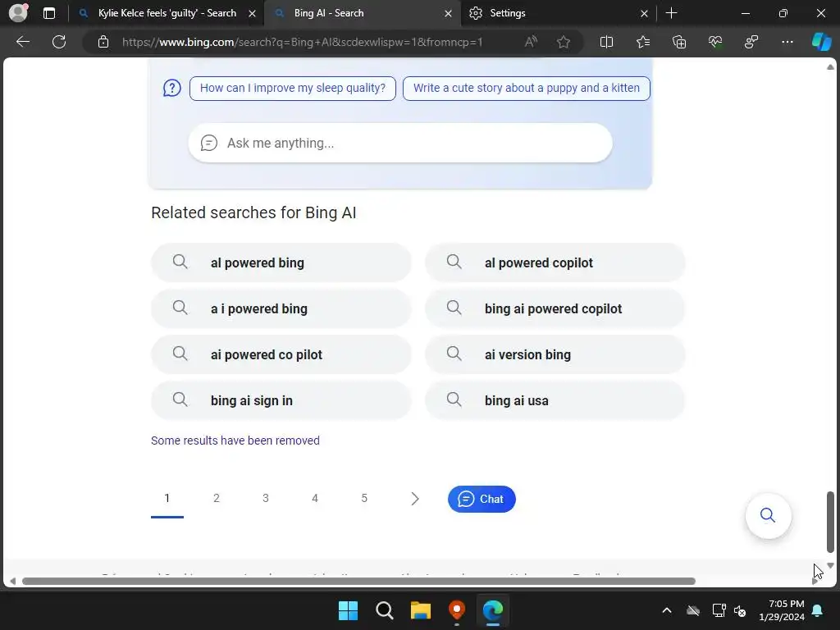This screenshot has height=630, width=840.
Task: Click the 'How can I improve my sleep quality?' suggestion
Action: pos(293,89)
